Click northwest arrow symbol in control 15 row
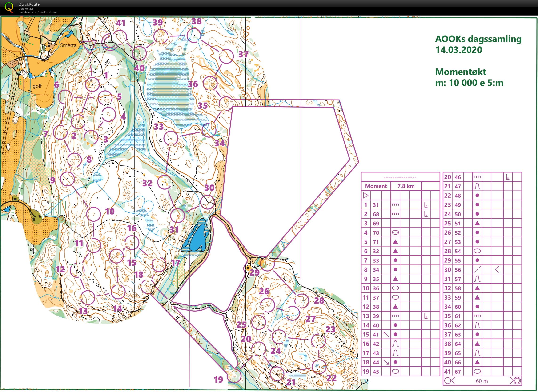The width and height of the screenshot is (538, 392). (x=386, y=334)
